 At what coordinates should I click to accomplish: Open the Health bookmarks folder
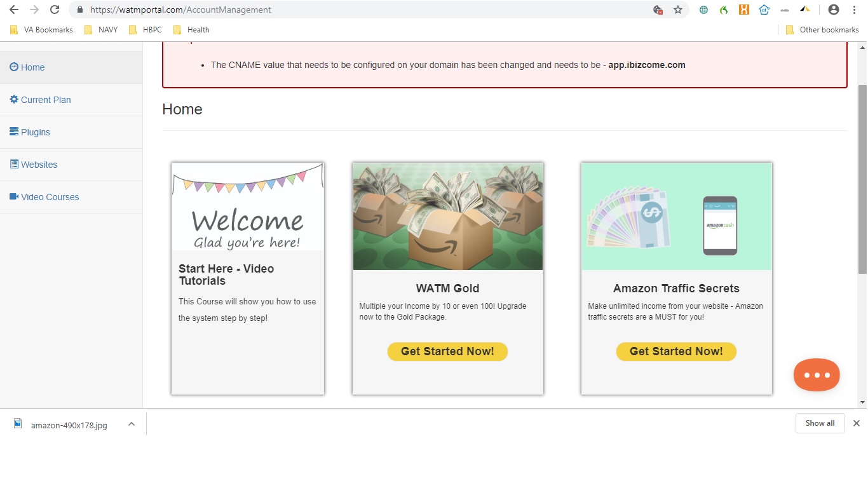pos(191,30)
